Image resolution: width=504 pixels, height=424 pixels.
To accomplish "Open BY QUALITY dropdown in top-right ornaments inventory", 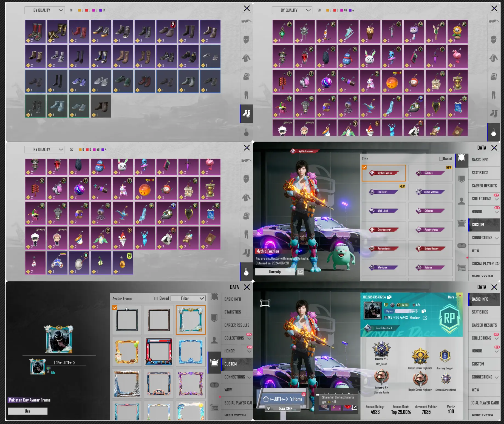I will click(292, 10).
